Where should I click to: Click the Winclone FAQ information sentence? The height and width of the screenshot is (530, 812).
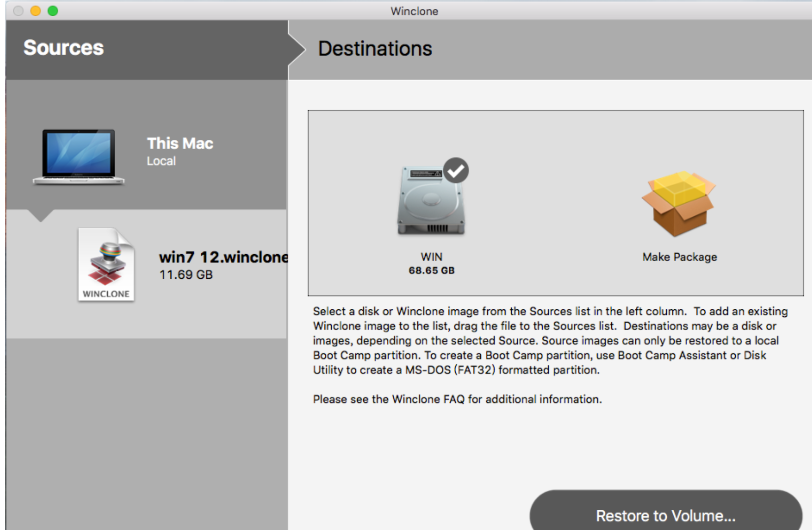[457, 399]
